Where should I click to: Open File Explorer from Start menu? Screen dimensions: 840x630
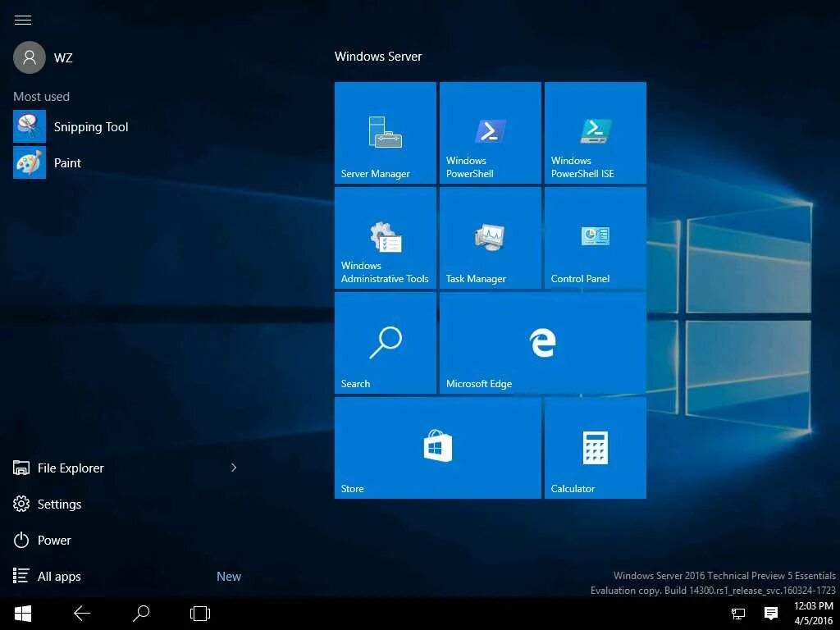(x=58, y=468)
